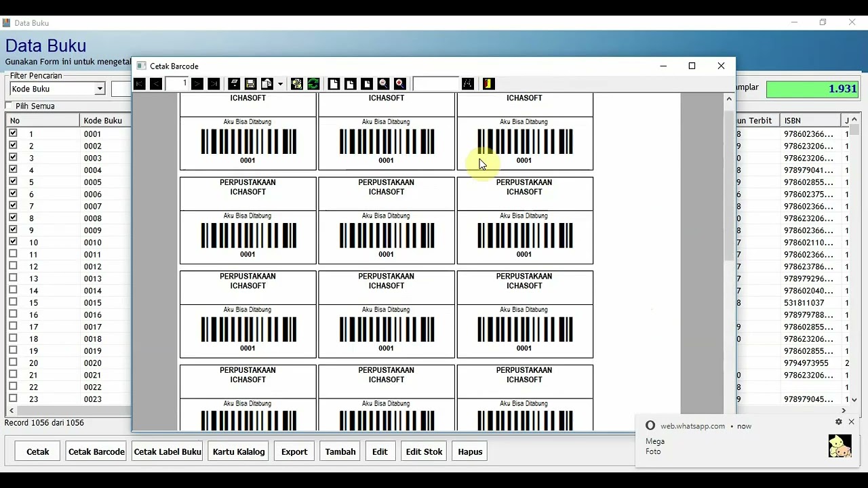Dismiss the WhatsApp notification

(852, 422)
